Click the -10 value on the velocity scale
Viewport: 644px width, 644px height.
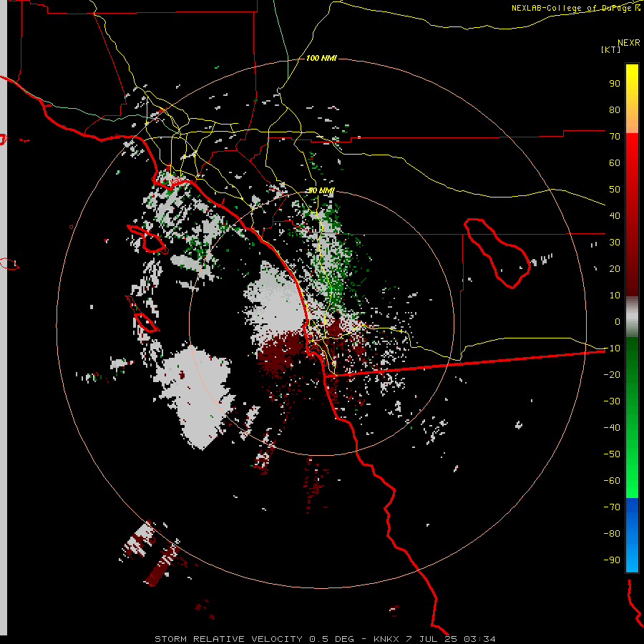coord(612,348)
